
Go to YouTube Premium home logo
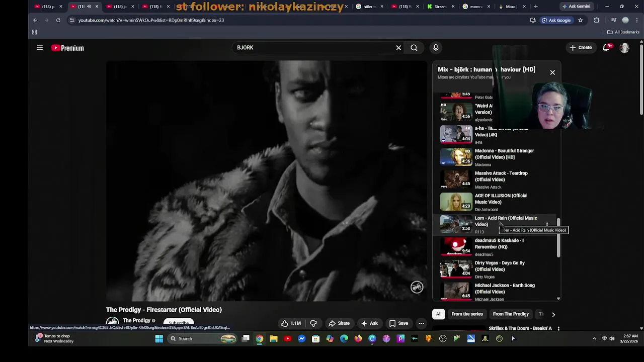point(67,48)
